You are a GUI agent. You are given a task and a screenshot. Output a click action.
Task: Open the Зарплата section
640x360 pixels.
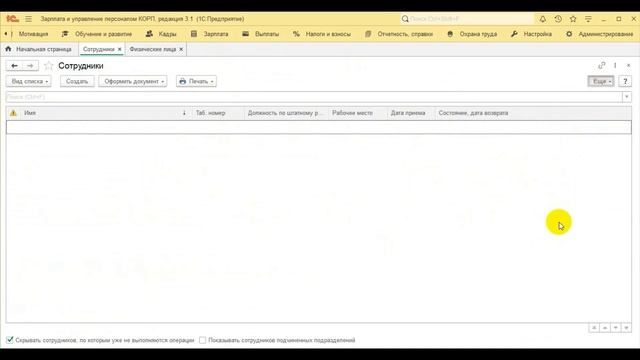(210, 34)
